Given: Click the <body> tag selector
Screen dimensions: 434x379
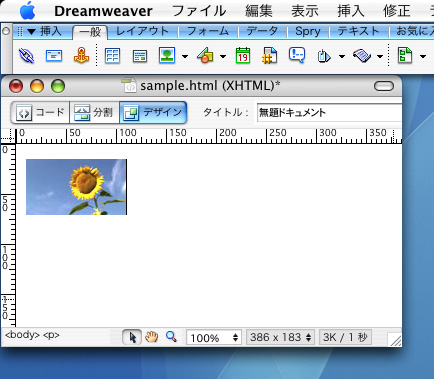Looking at the screenshot, I should 22,335.
